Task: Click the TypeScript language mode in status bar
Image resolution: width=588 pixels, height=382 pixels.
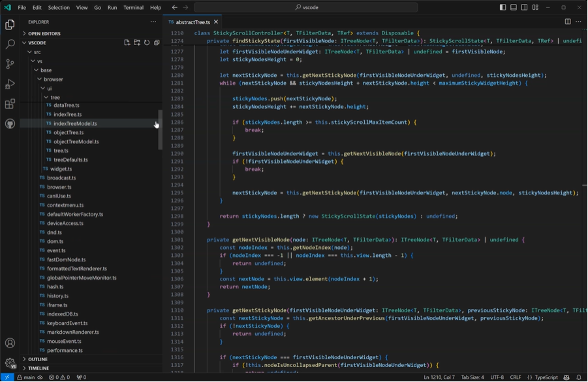Action: [x=542, y=377]
